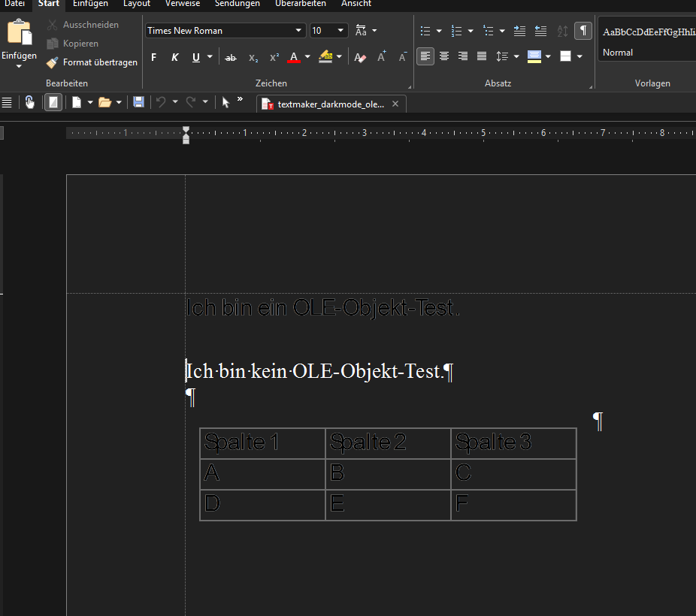Viewport: 696px width, 616px height.
Task: Open font color dropdown arrow
Action: click(307, 57)
